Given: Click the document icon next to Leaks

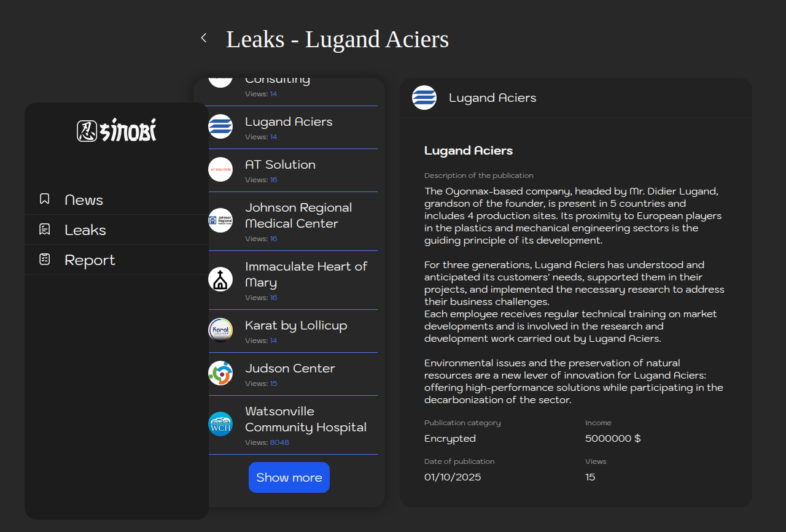Looking at the screenshot, I should (x=44, y=229).
